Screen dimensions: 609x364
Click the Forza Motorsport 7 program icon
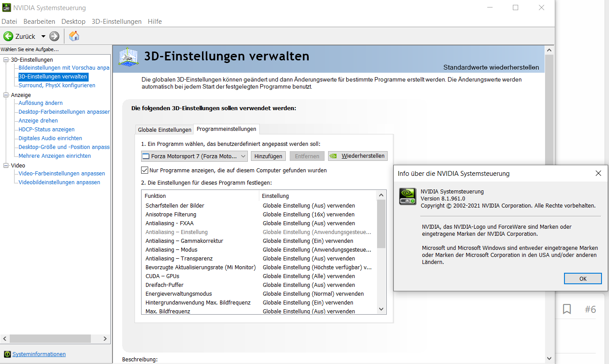click(146, 156)
